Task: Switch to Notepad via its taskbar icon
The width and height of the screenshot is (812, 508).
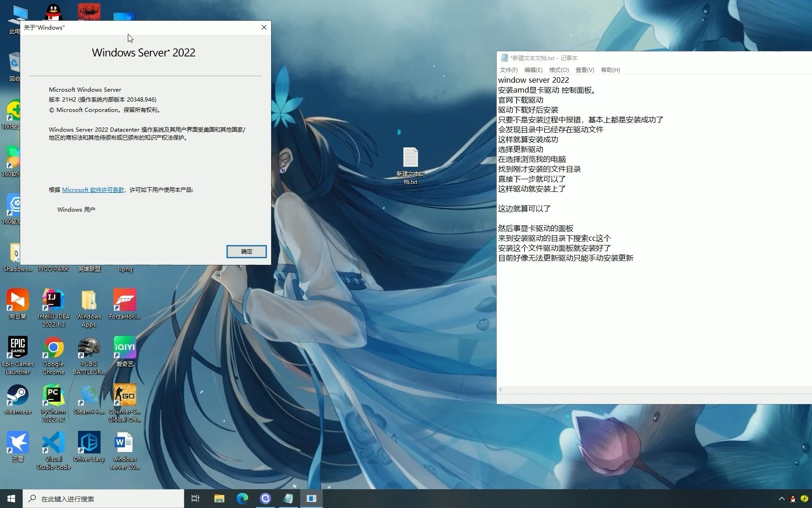Action: (289, 499)
